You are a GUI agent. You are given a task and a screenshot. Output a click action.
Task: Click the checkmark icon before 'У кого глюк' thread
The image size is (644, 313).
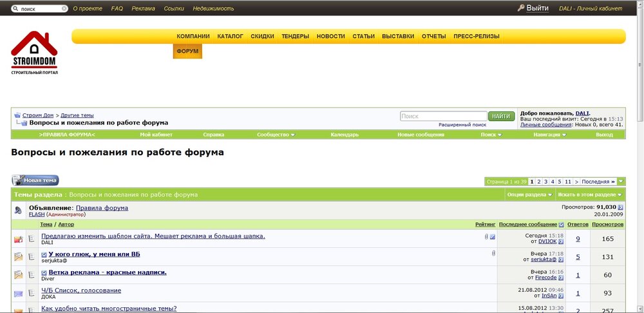[x=44, y=254]
